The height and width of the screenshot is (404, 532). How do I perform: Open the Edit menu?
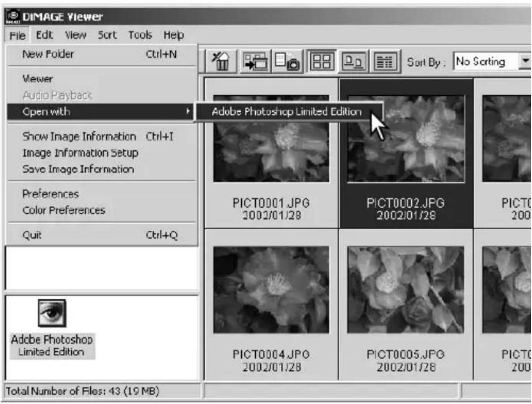(44, 35)
